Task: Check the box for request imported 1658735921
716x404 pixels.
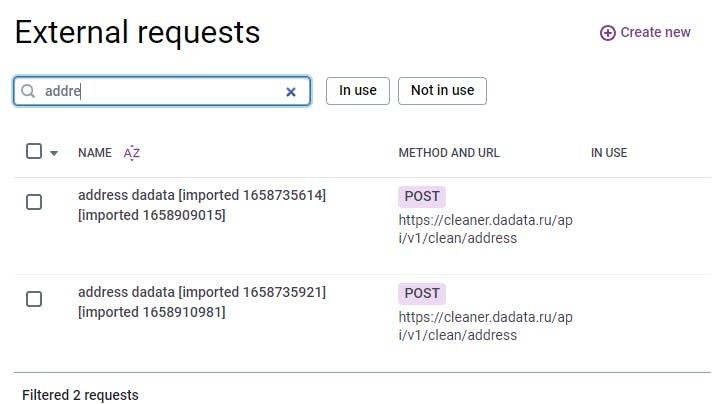Action: pyautogui.click(x=34, y=299)
